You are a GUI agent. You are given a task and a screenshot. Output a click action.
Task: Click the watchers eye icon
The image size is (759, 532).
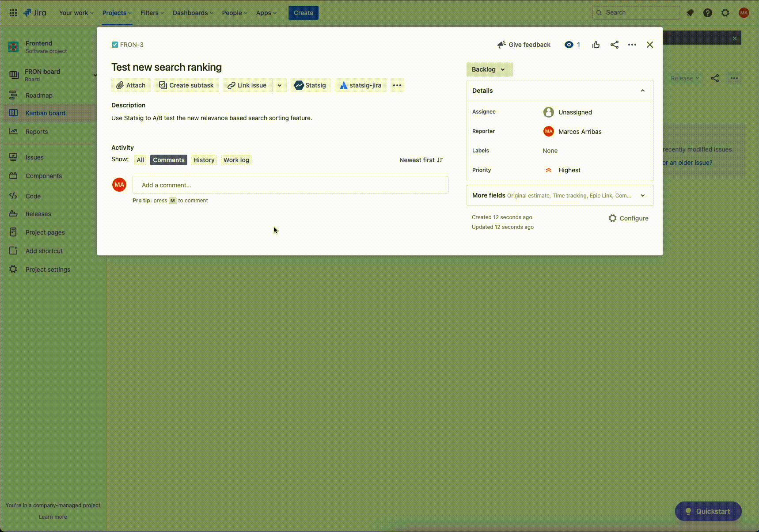(x=569, y=44)
